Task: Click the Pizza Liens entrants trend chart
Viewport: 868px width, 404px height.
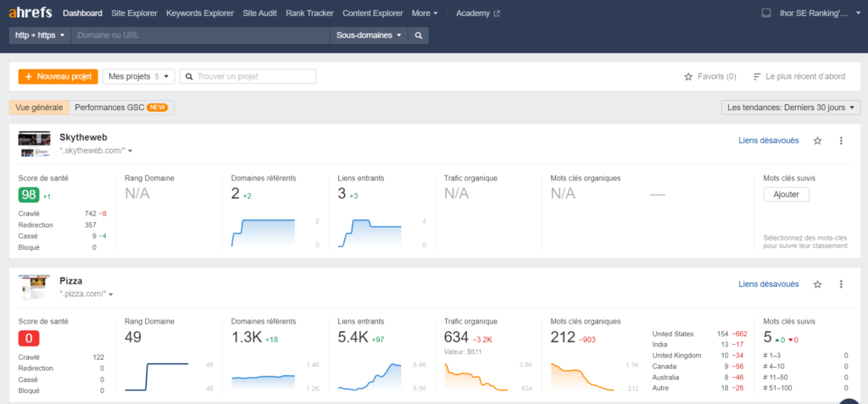Action: [x=370, y=378]
